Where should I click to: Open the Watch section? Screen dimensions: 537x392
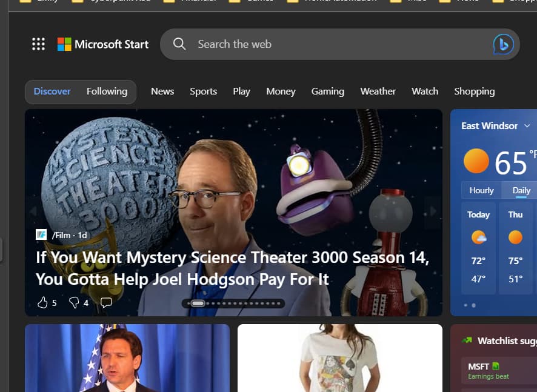(425, 91)
